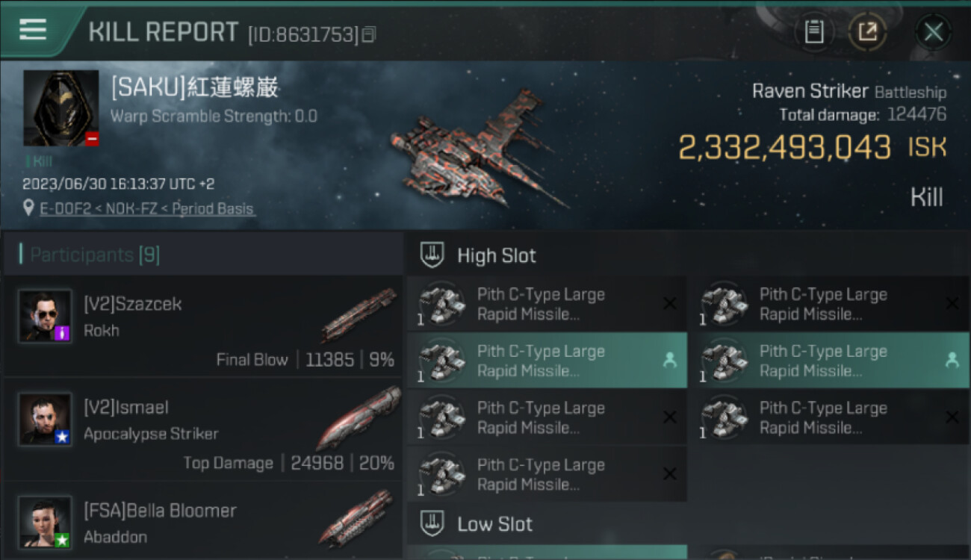
Task: Click the High Slot section header
Action: 497,255
